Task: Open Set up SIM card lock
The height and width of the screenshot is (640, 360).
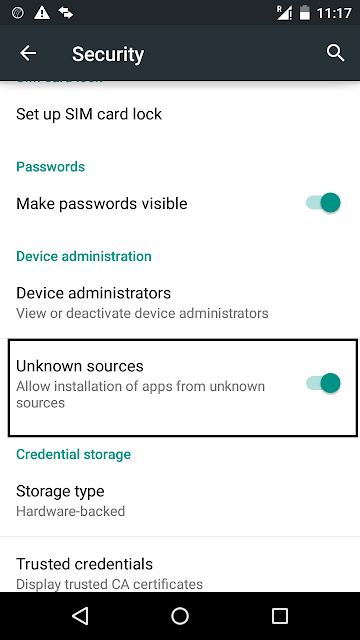Action: [180, 114]
